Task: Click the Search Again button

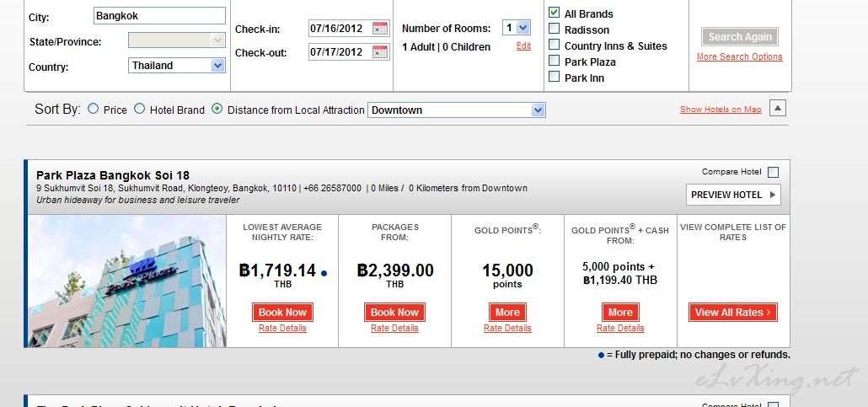Action: point(740,36)
